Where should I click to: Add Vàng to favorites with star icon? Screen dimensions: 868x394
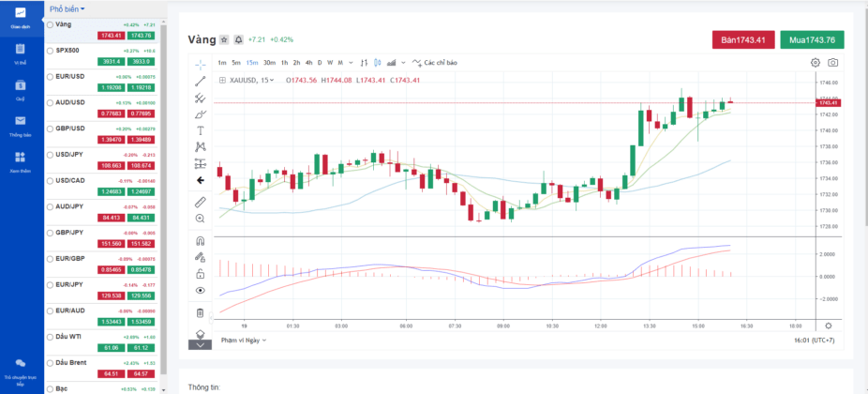coord(224,40)
